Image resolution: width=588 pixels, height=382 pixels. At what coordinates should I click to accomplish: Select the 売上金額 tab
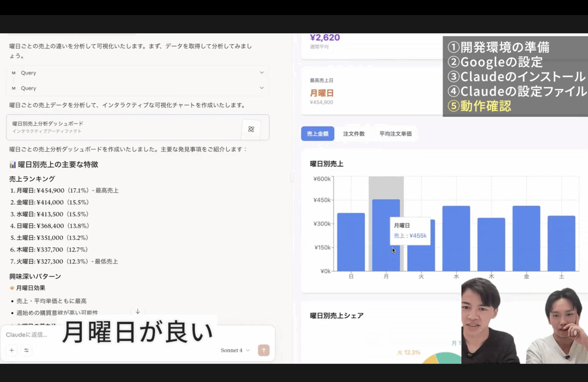(x=317, y=134)
